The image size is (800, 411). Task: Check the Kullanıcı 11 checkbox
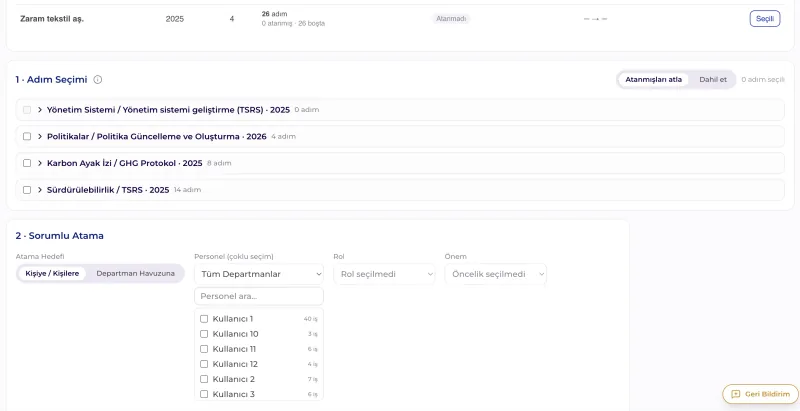tap(204, 349)
